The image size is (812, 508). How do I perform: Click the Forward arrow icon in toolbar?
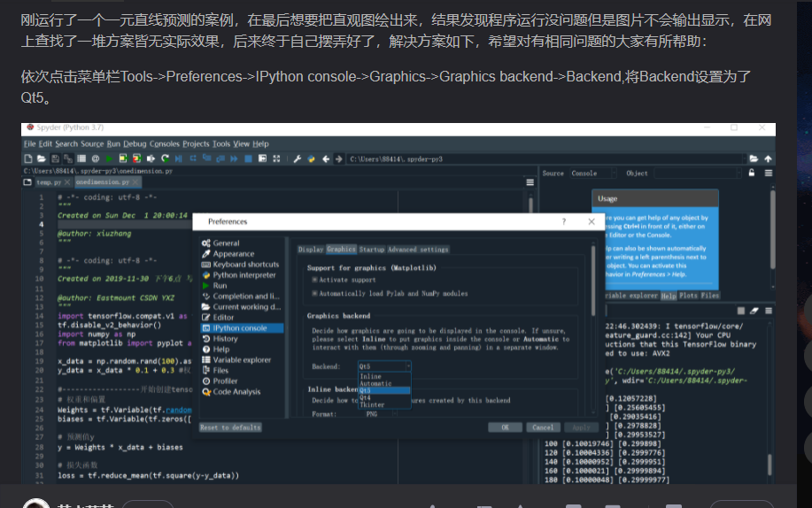tap(338, 158)
